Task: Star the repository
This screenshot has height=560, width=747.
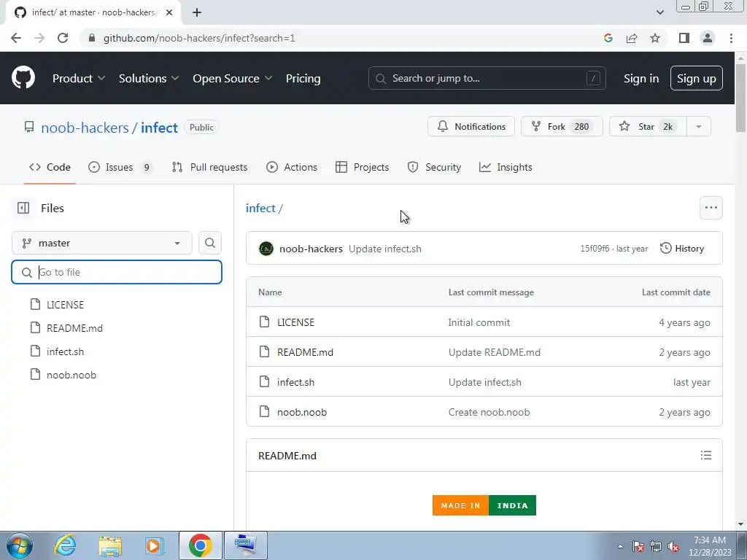Action: (x=648, y=127)
